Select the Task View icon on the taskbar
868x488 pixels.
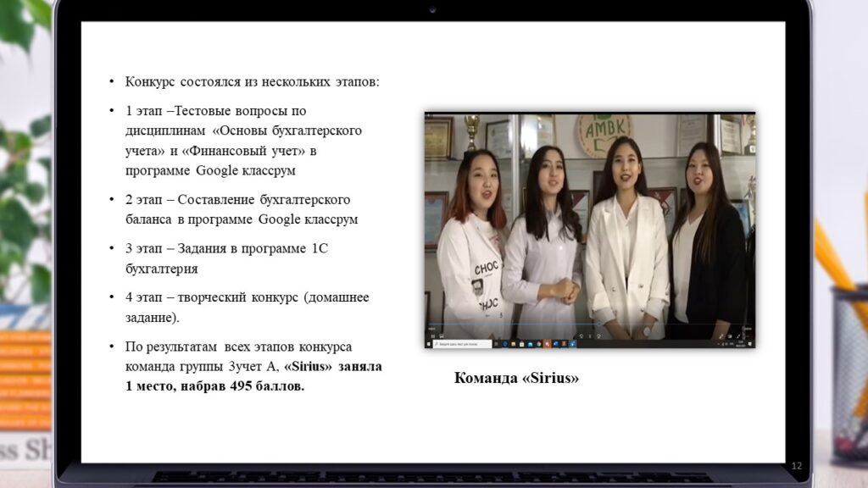tap(497, 344)
